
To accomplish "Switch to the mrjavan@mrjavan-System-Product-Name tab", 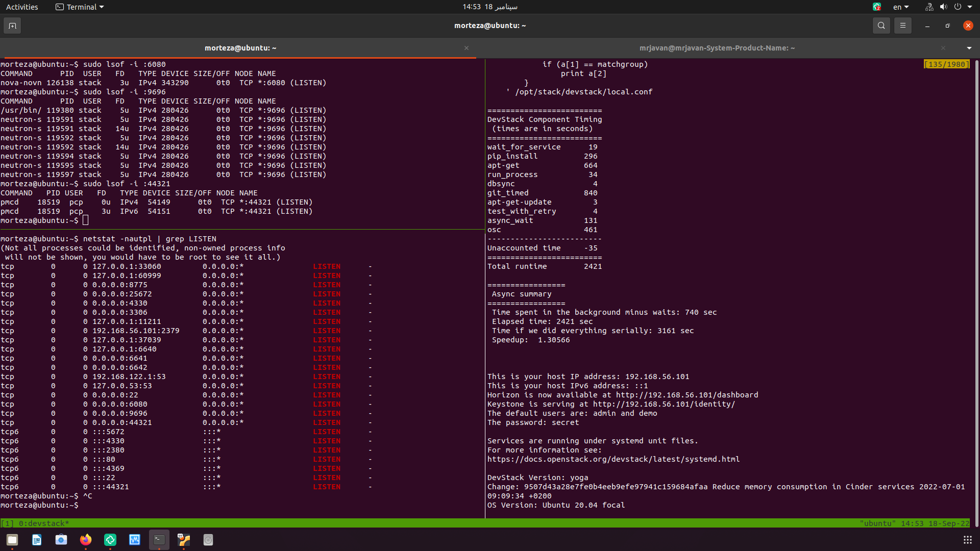I will (717, 48).
